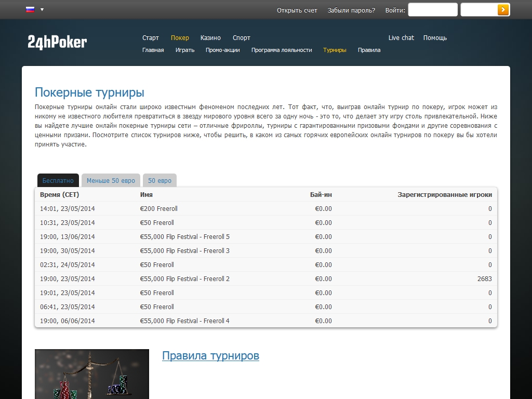Click the username login field

pyautogui.click(x=432, y=10)
